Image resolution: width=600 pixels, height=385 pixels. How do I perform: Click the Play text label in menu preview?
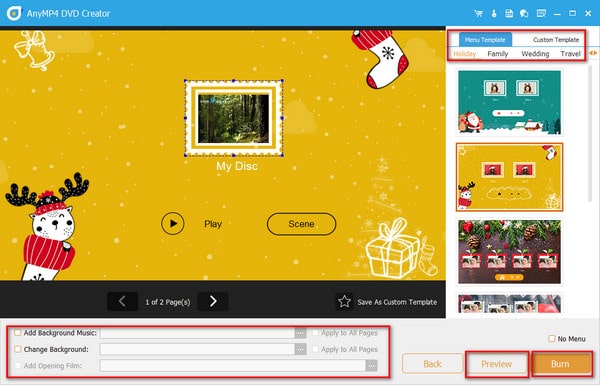coord(213,224)
